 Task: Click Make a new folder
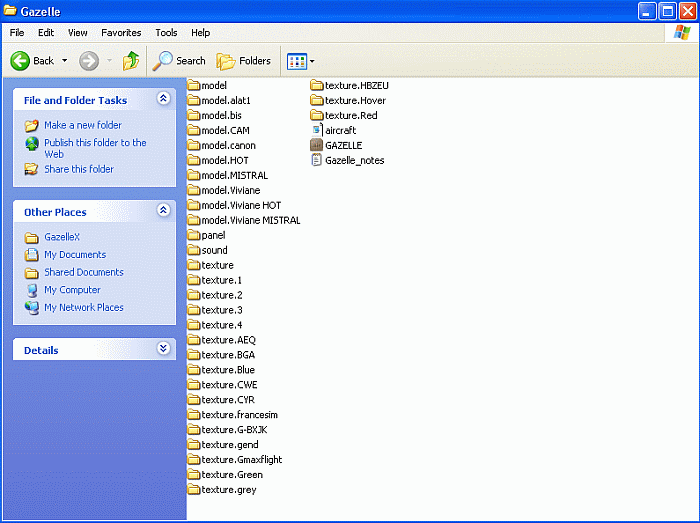tap(83, 125)
